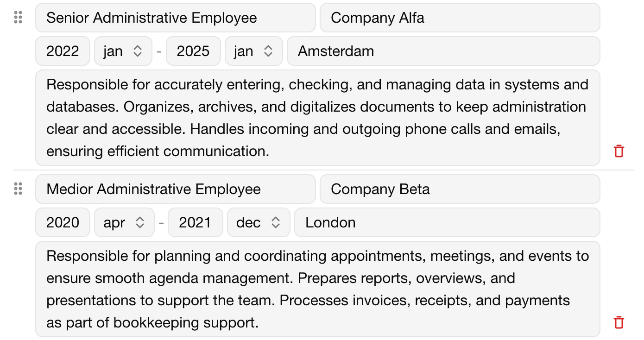
Task: Click the Medior Administrative Employee title field
Action: point(175,189)
